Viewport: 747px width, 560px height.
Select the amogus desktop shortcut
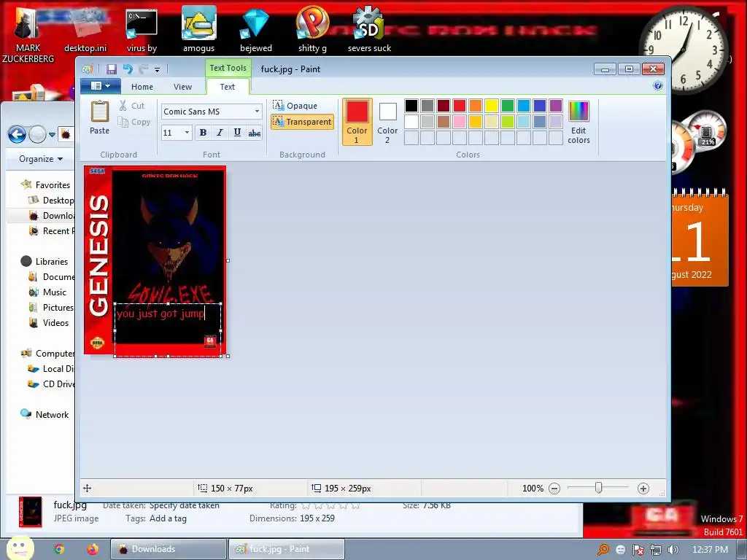(x=198, y=29)
